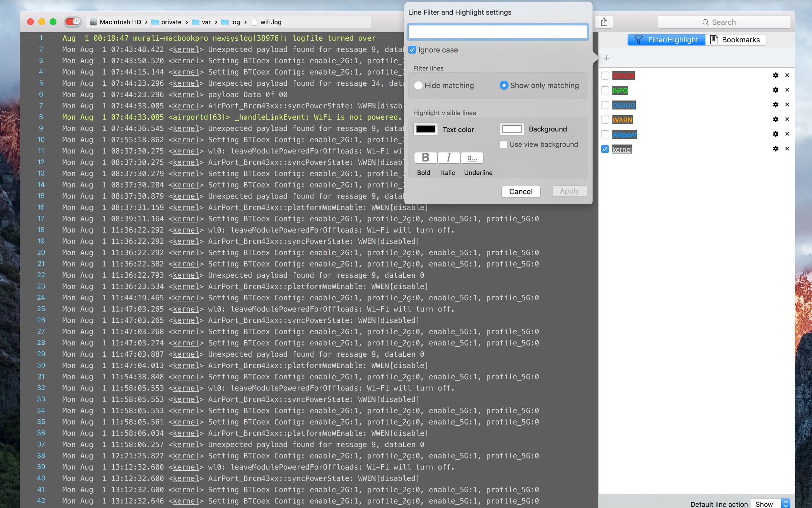The image size is (812, 508).
Task: Enable the Airport filter checkbox
Action: coord(605,134)
